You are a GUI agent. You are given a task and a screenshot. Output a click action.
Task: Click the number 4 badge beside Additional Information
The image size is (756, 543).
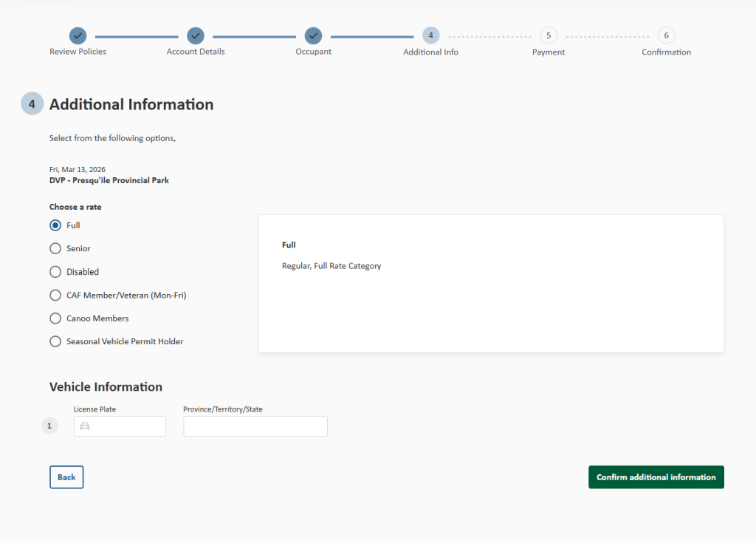[32, 103]
